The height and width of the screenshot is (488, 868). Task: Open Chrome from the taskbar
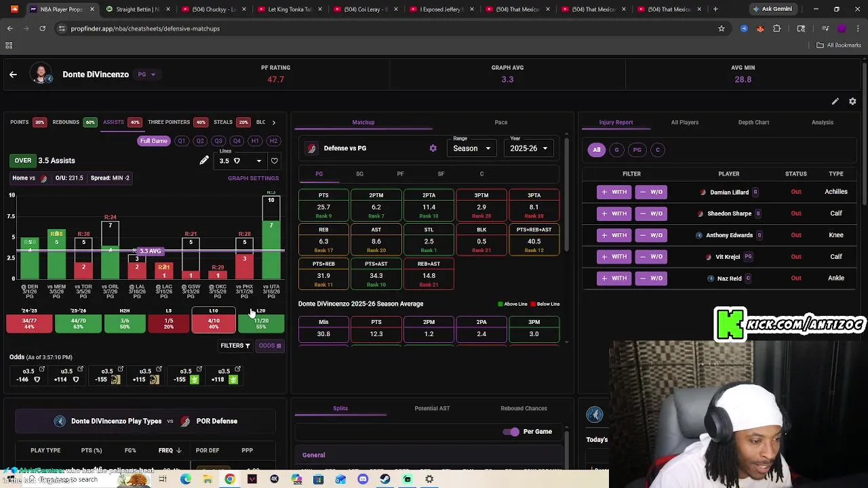pyautogui.click(x=230, y=479)
